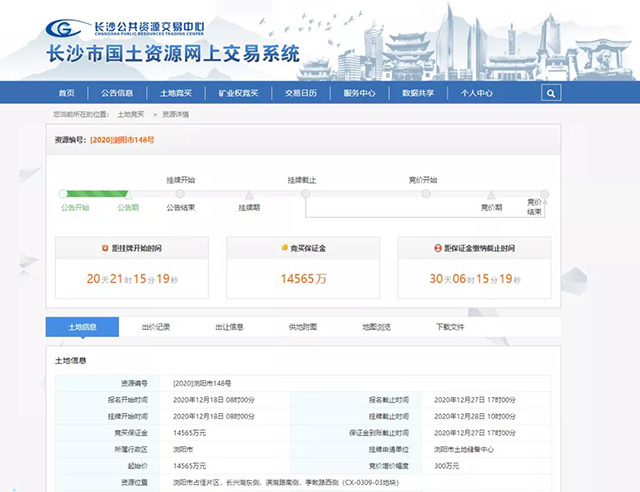Go to 土地竞买 in the navbar
The image size is (640, 492).
click(174, 93)
